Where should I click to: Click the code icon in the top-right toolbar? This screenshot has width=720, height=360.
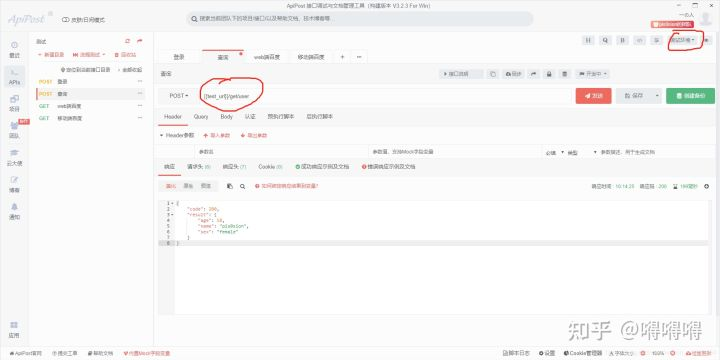pos(639,40)
